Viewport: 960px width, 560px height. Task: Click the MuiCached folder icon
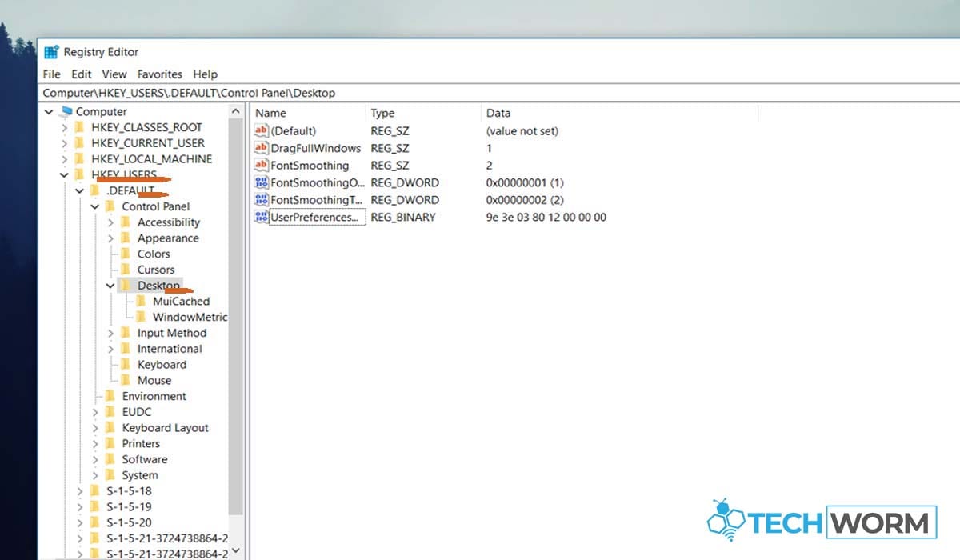(x=142, y=302)
